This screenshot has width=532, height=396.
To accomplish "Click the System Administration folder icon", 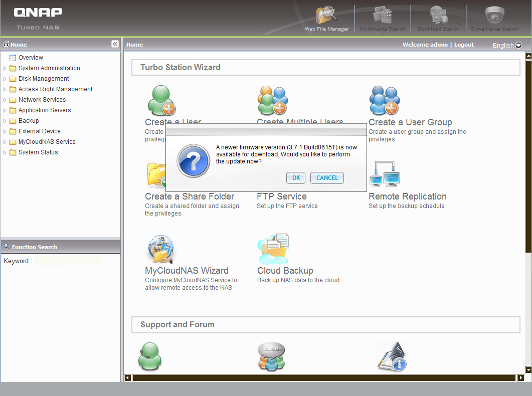I will (x=13, y=68).
